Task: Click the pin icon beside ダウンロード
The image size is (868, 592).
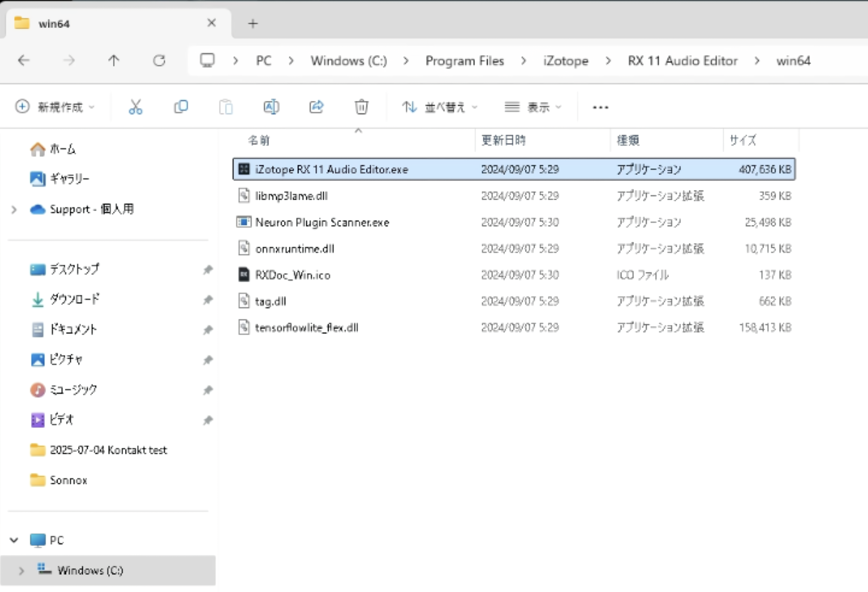Action: pos(208,300)
